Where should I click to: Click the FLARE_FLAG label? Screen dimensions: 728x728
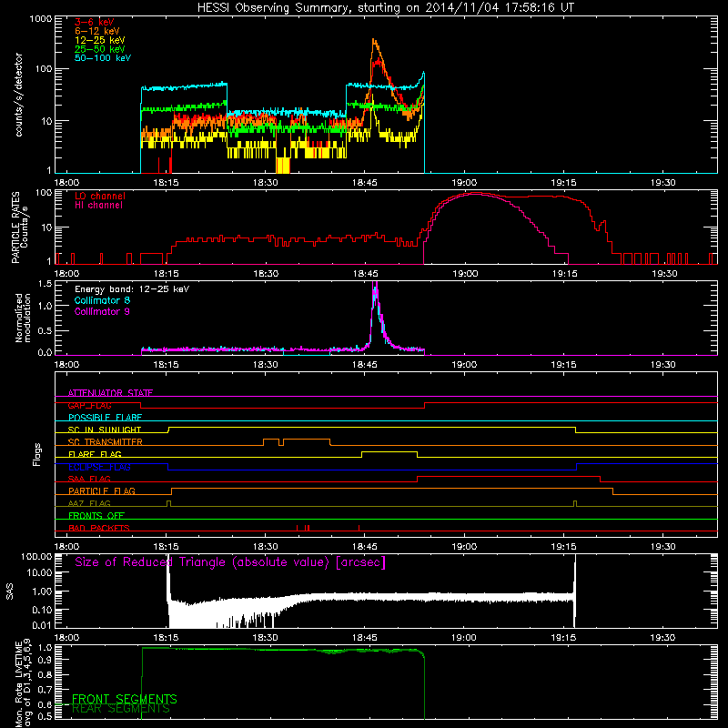[95, 454]
